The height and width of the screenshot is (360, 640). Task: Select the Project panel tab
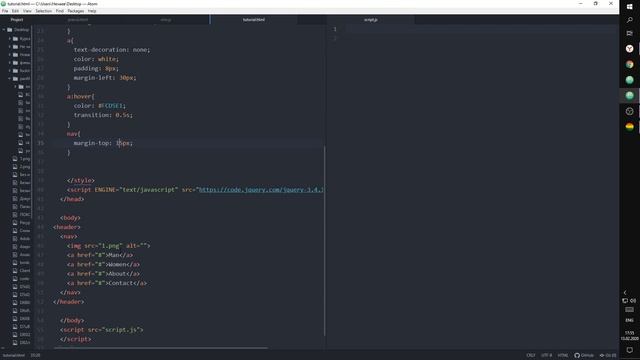click(17, 20)
